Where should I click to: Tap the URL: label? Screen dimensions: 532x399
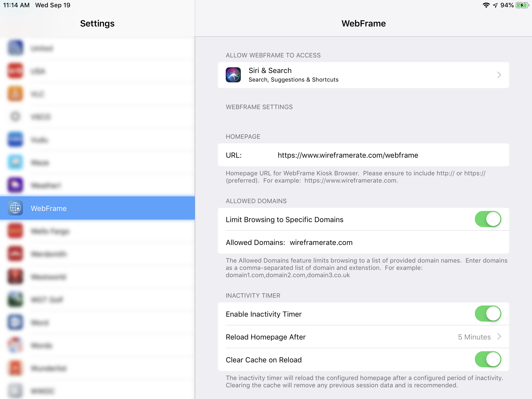click(x=234, y=155)
